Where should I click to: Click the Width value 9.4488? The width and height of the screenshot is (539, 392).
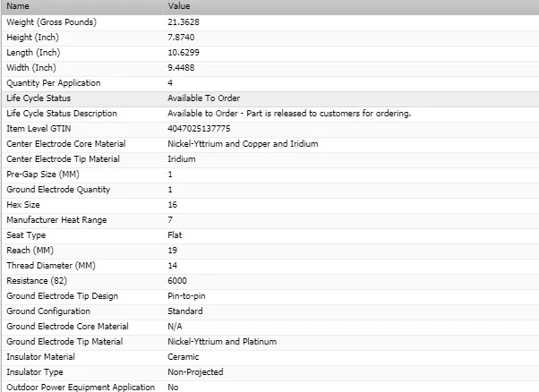point(181,68)
